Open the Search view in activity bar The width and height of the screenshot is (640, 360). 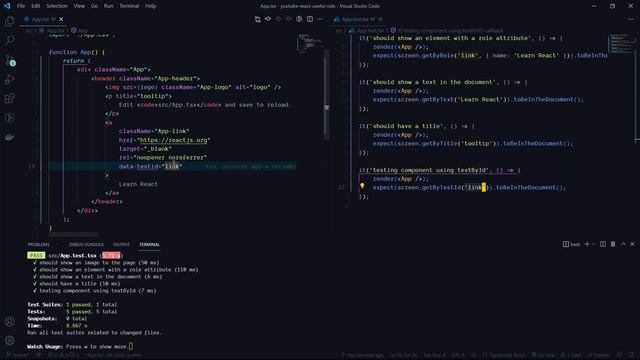point(9,40)
